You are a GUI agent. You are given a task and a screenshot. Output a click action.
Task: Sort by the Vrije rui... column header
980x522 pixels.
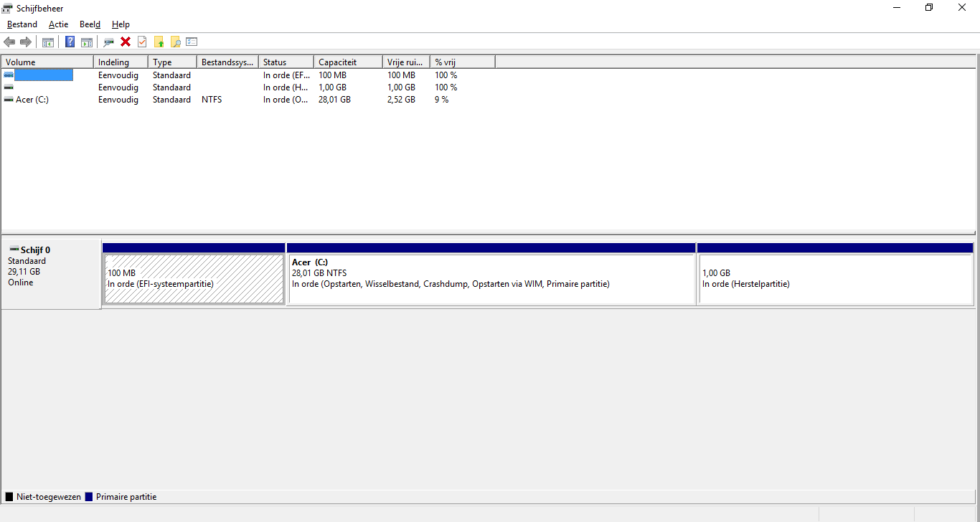click(406, 62)
